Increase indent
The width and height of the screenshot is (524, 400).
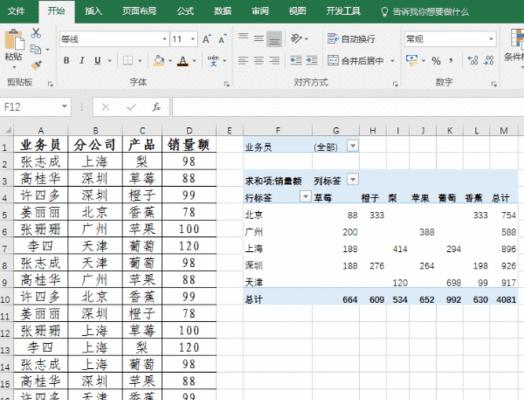tap(311, 60)
